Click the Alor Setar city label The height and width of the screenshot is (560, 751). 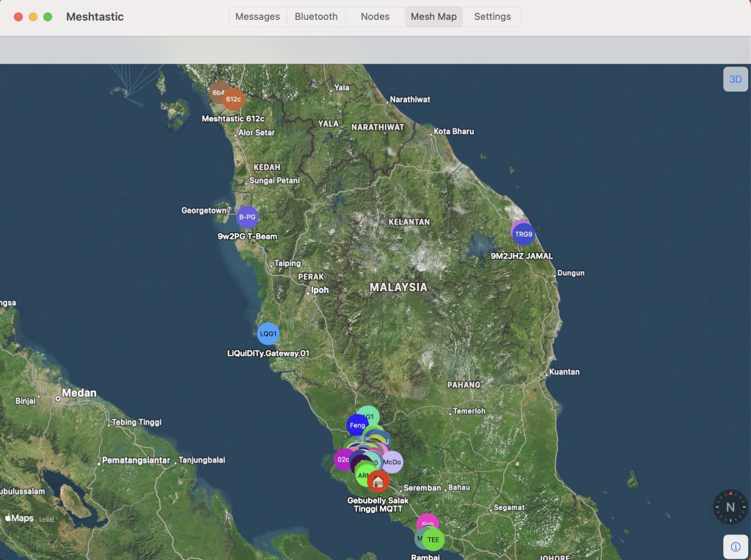(x=257, y=133)
